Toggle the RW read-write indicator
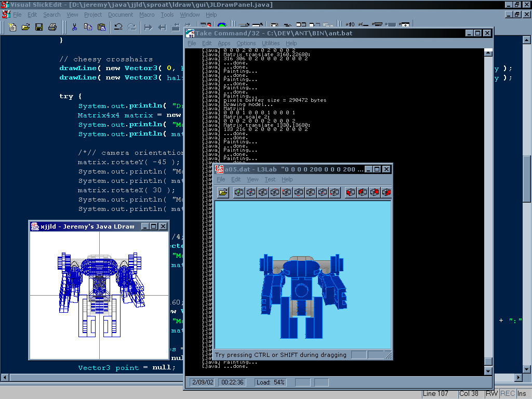The image size is (532, 399). pos(491,393)
